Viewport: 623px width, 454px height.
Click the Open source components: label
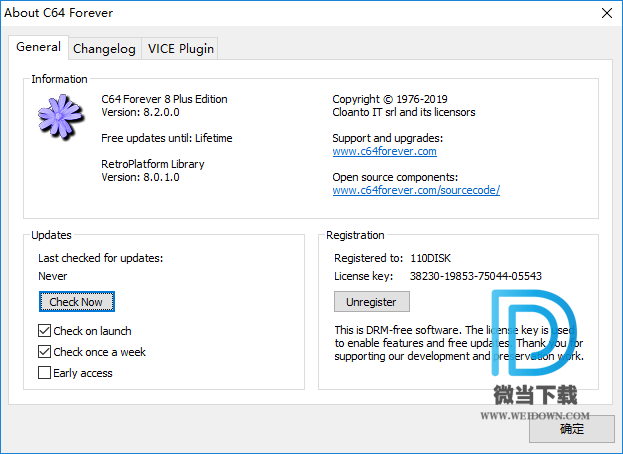tap(395, 177)
